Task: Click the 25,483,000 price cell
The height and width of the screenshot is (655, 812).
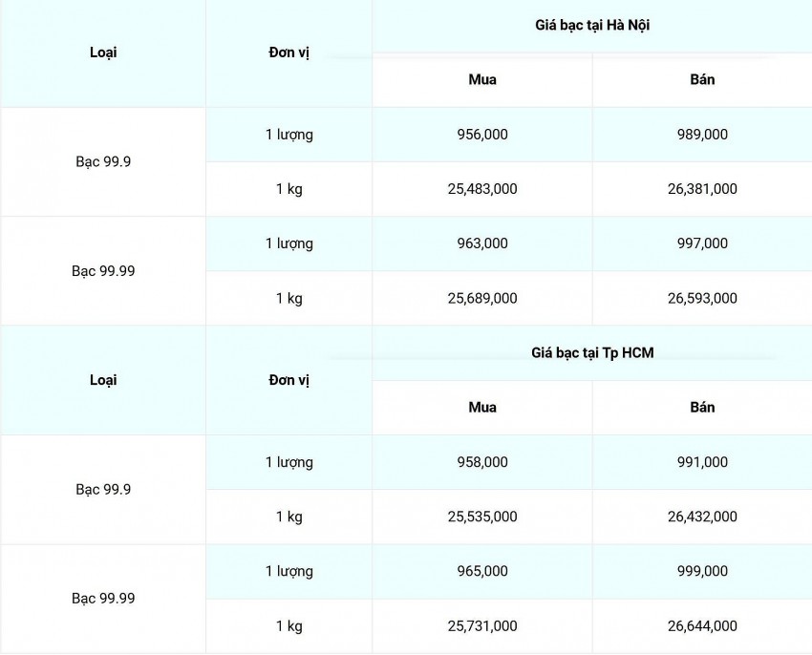Action: point(482,189)
